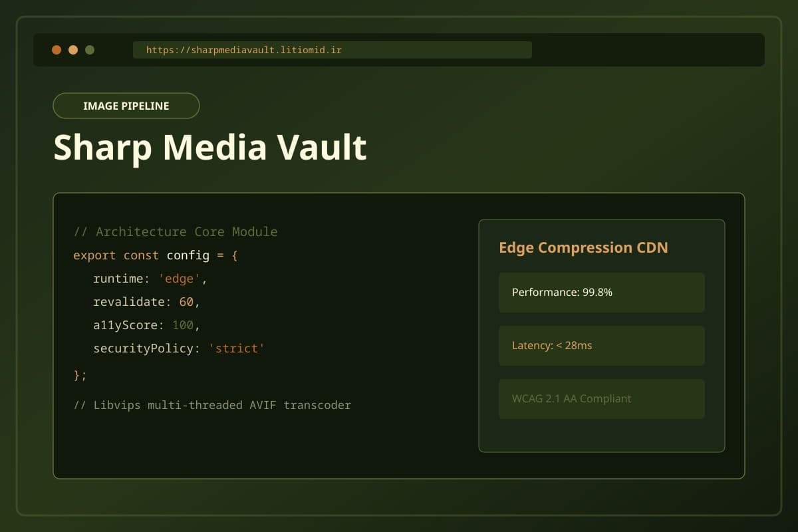
Task: Click the Sharp Media Vault heading
Action: tap(210, 147)
